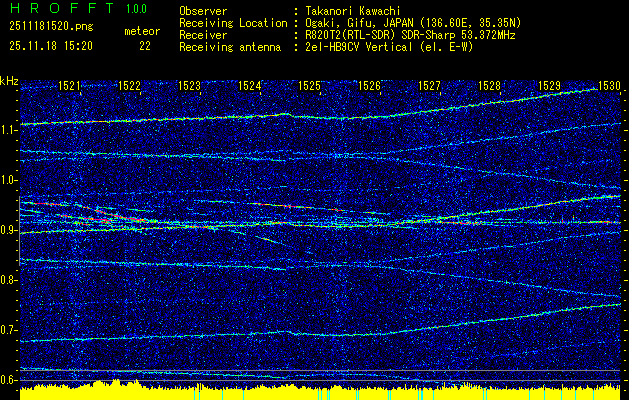Select the 0.9 kHz axis label
Image resolution: width=629 pixels, height=400 pixels.
pos(10,230)
